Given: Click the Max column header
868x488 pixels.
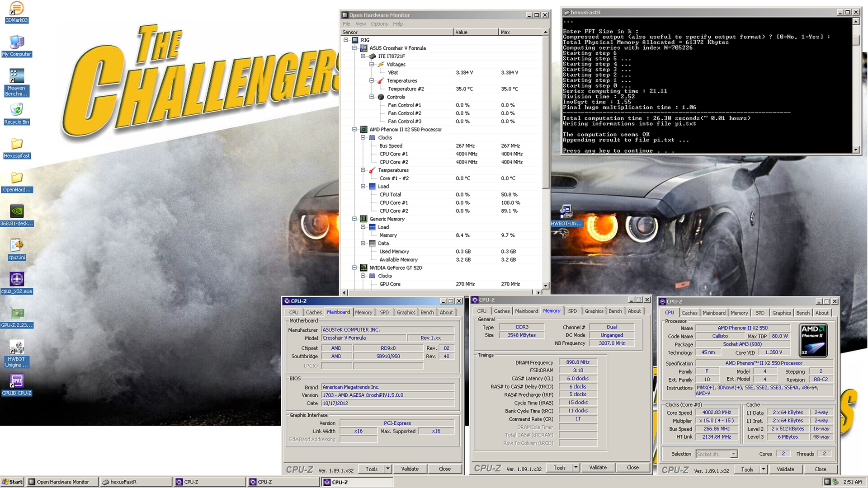Looking at the screenshot, I should pyautogui.click(x=520, y=32).
